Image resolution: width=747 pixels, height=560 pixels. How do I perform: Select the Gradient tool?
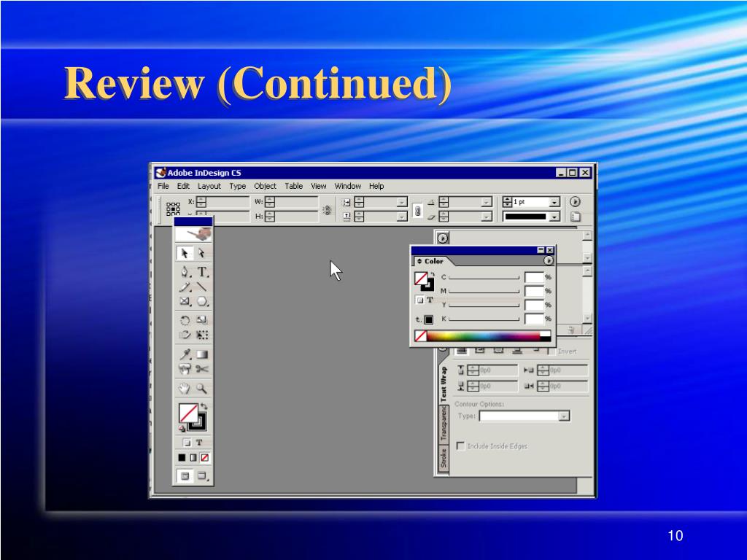(202, 354)
